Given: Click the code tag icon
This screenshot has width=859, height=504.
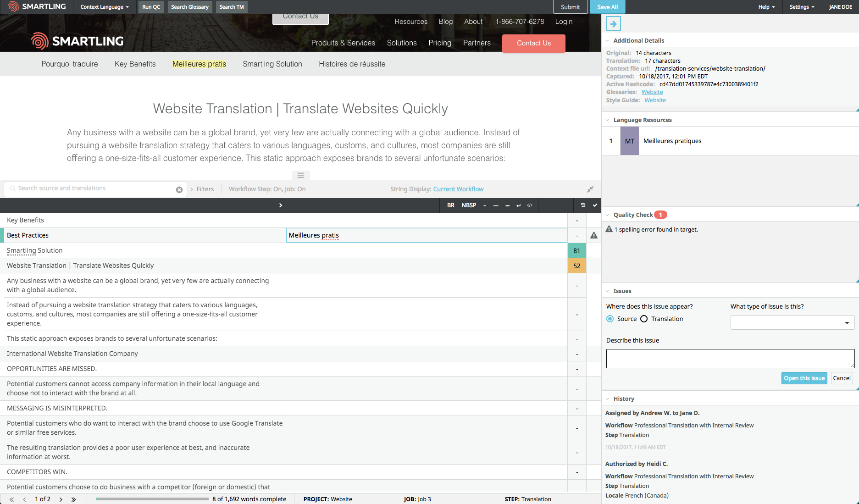Looking at the screenshot, I should [x=530, y=205].
